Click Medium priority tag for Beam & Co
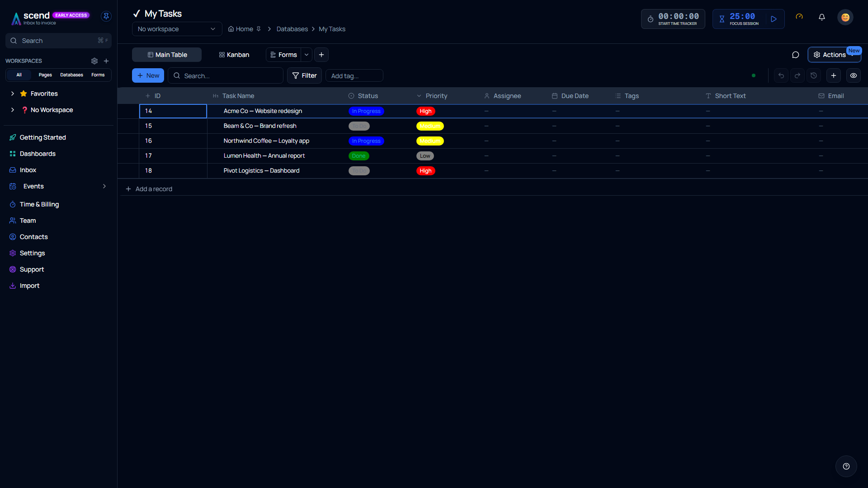 click(430, 126)
